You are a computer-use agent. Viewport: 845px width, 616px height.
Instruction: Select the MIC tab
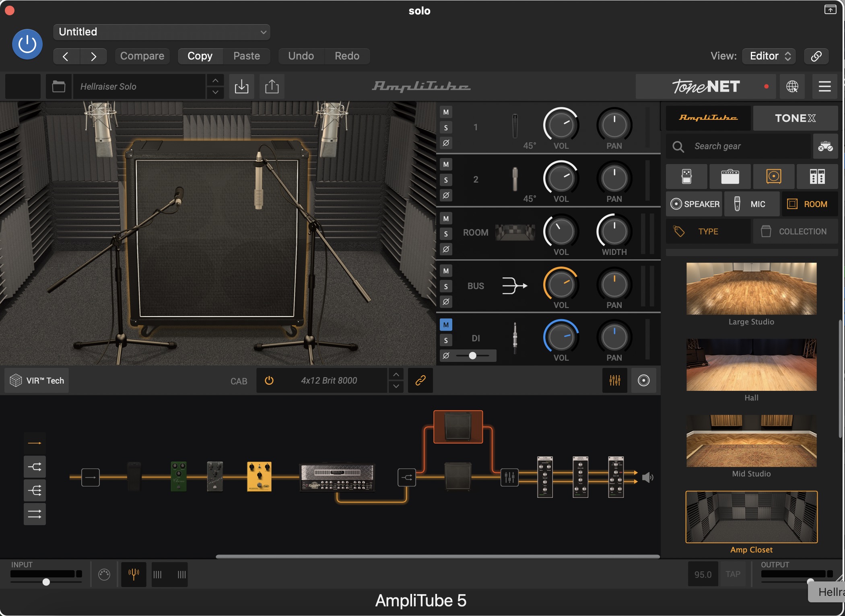pyautogui.click(x=750, y=204)
